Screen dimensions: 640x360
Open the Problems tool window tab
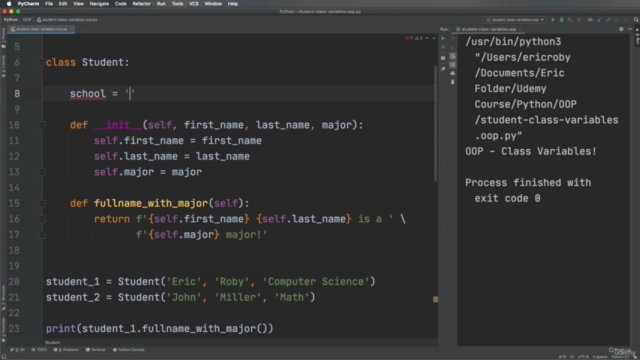[x=66, y=350]
